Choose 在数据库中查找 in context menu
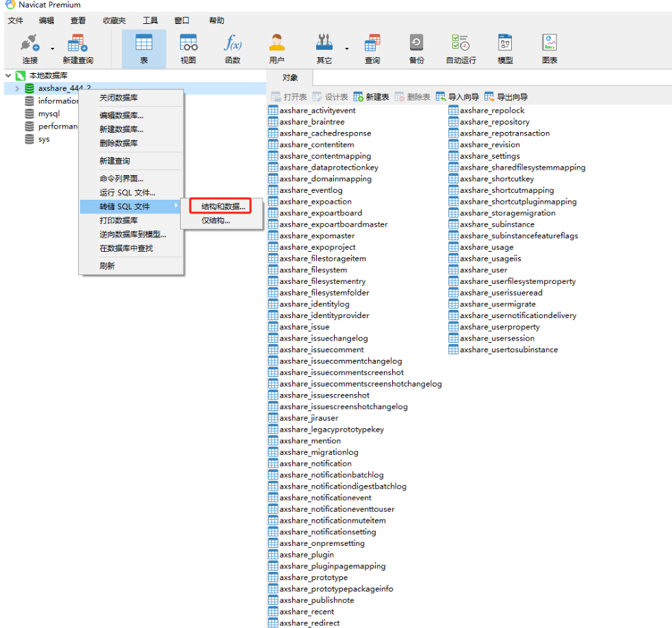The height and width of the screenshot is (628, 672). pyautogui.click(x=131, y=248)
